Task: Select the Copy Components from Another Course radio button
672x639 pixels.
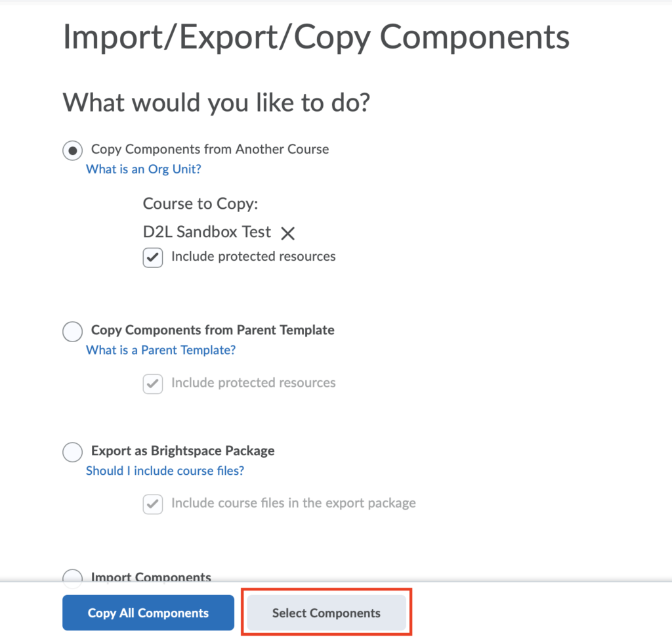Action: (72, 150)
